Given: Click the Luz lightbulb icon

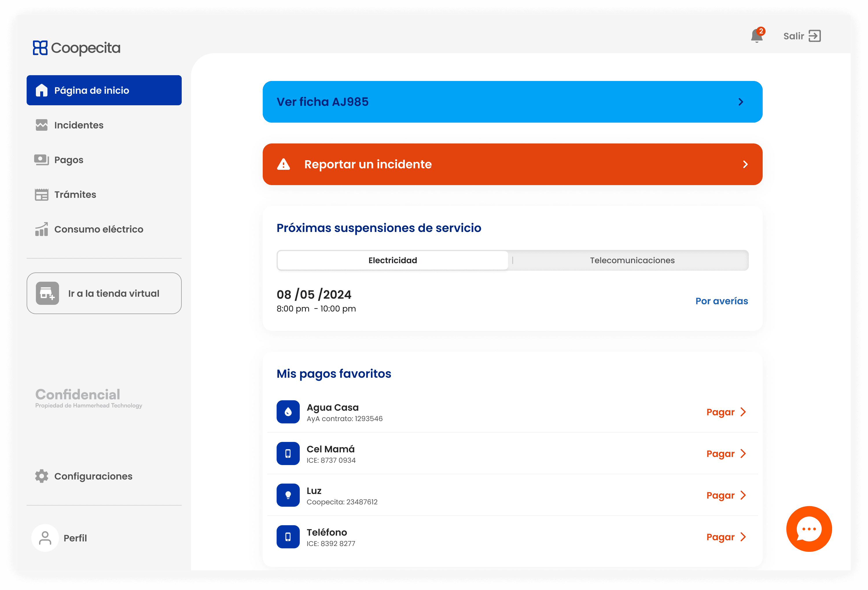Looking at the screenshot, I should pos(288,495).
